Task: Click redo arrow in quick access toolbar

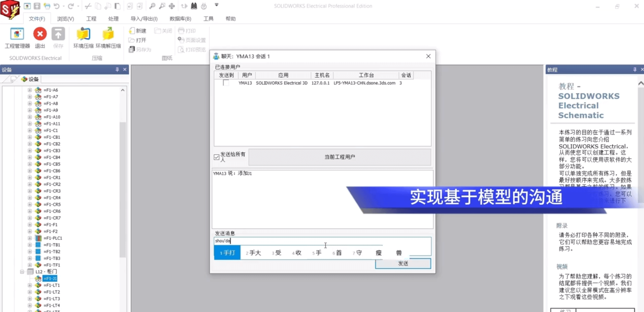Action: (x=71, y=6)
